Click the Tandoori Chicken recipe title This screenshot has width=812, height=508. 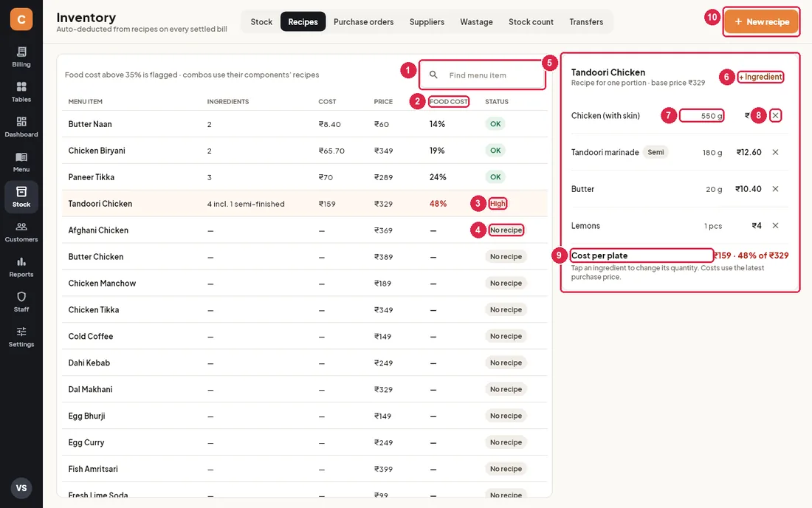click(608, 72)
